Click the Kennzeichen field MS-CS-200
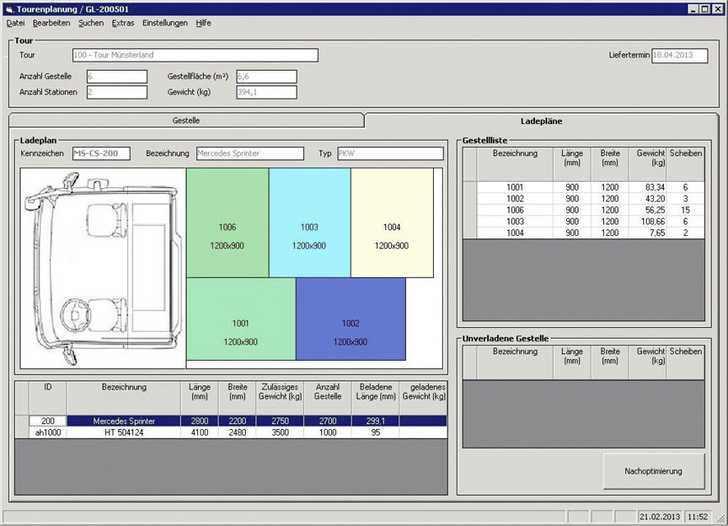Image resolution: width=728 pixels, height=526 pixels. pyautogui.click(x=102, y=154)
